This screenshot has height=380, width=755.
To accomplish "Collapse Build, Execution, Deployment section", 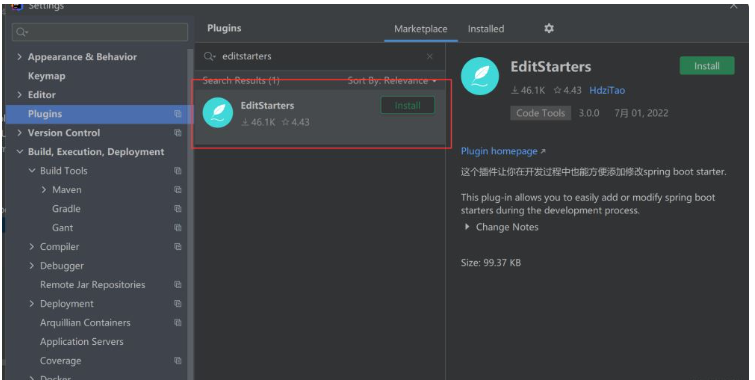I will 19,152.
